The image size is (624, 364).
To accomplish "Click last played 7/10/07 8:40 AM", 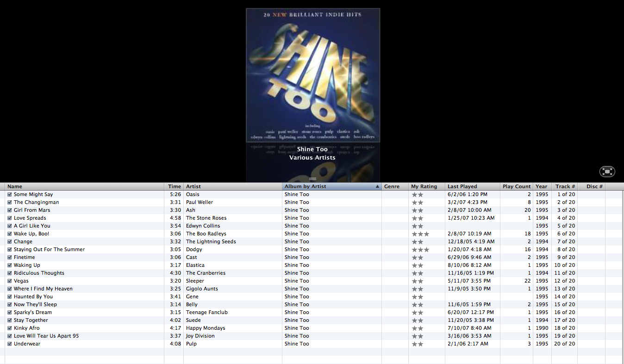I will [469, 328].
